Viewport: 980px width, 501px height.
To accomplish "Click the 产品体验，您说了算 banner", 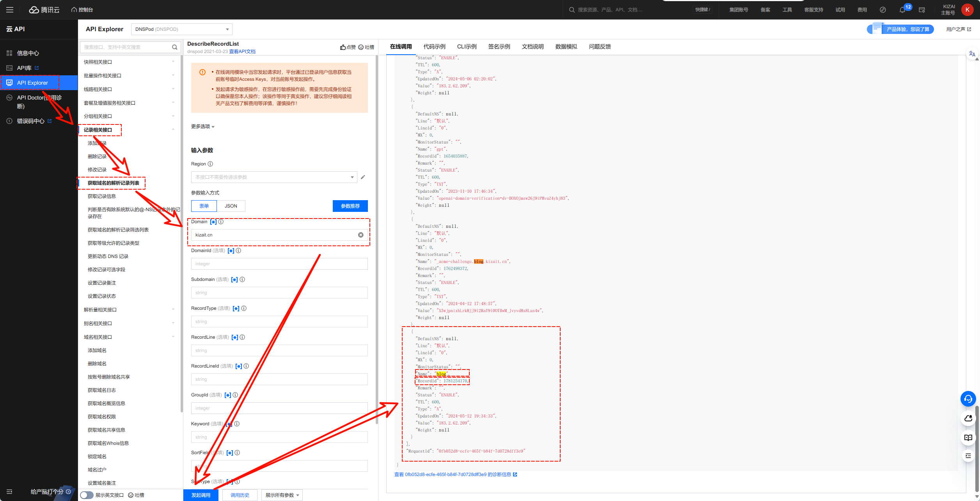I will [x=900, y=29].
